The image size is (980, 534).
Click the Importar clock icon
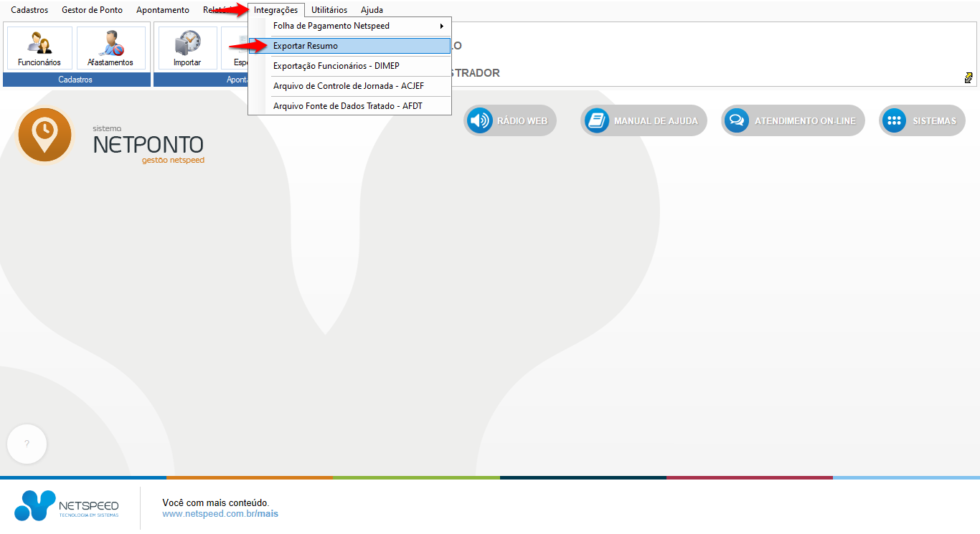coord(187,43)
